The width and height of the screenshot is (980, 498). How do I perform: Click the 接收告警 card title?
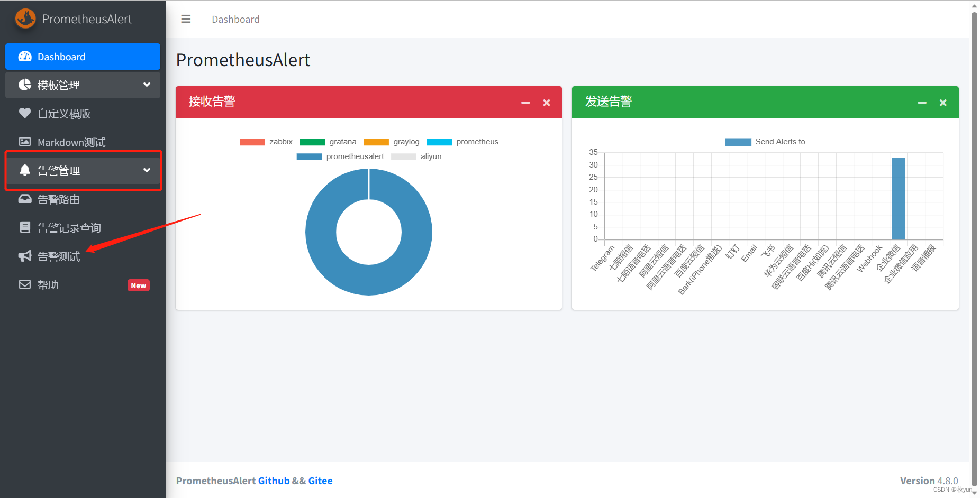pos(212,102)
